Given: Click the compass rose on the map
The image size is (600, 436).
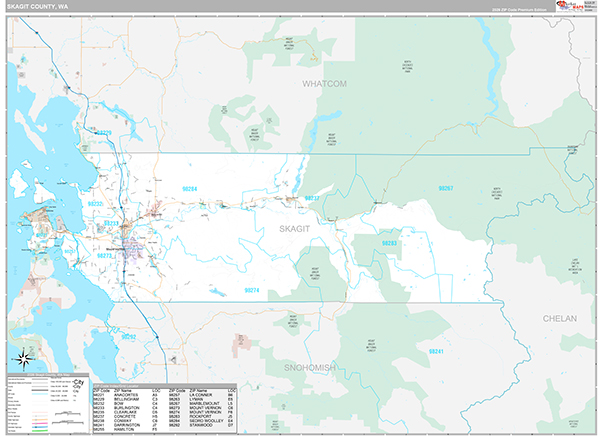Looking at the screenshot, I should tap(24, 359).
